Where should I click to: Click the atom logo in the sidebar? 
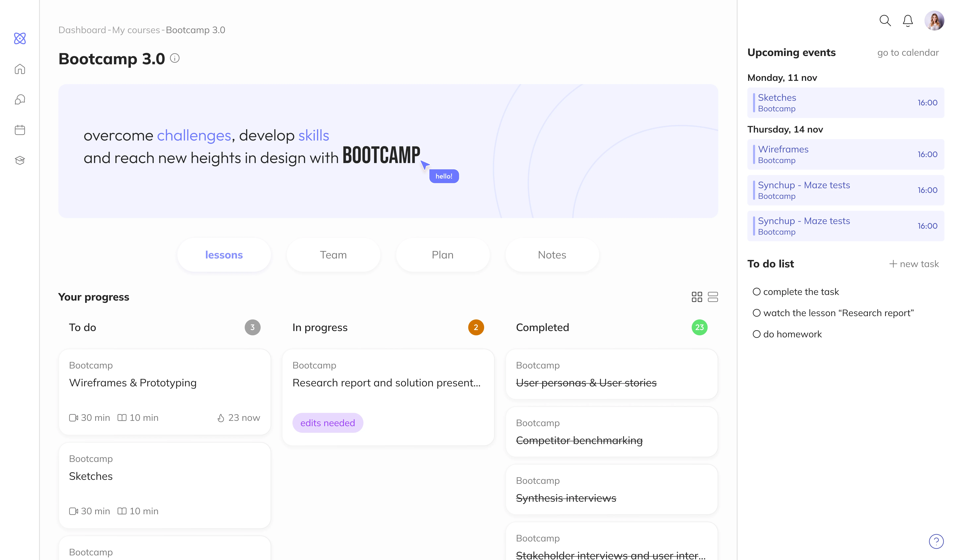point(20,38)
